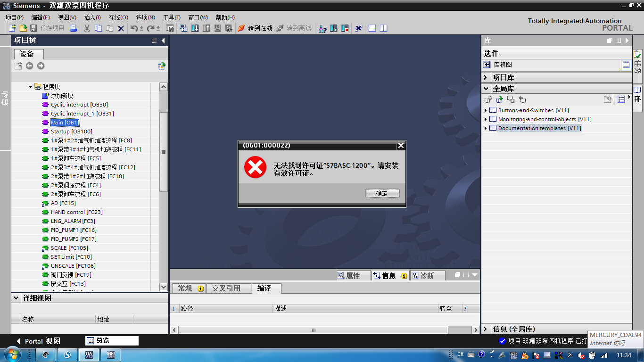Click the copy toolbar icon
Image resolution: width=644 pixels, height=362 pixels.
98,28
